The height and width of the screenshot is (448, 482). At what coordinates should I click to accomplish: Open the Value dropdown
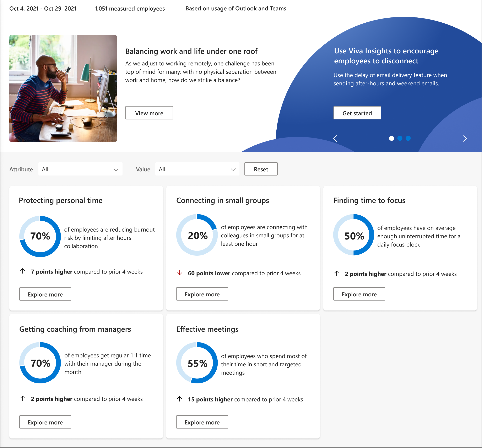click(197, 169)
